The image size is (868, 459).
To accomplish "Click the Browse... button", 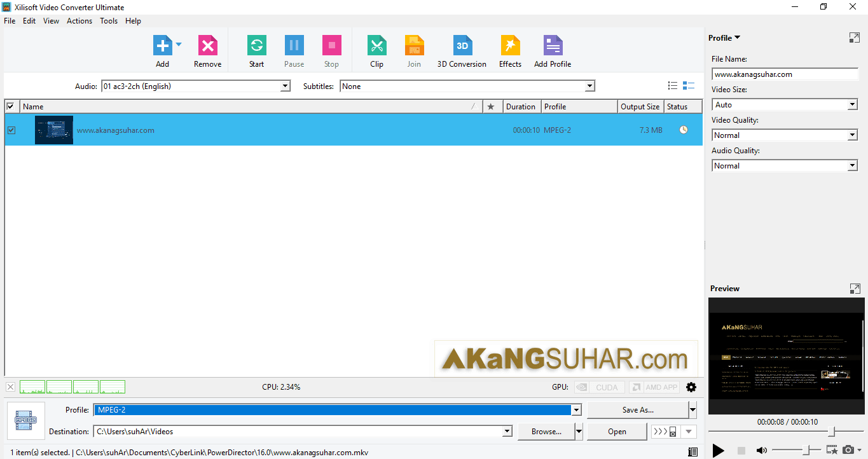I will [x=546, y=432].
